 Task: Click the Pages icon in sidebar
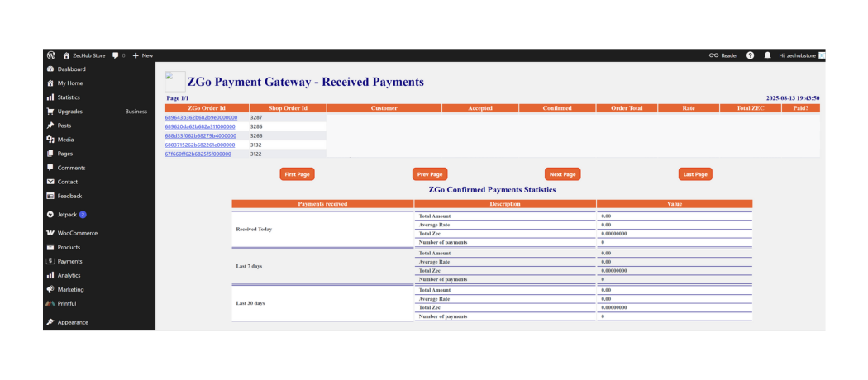(50, 154)
